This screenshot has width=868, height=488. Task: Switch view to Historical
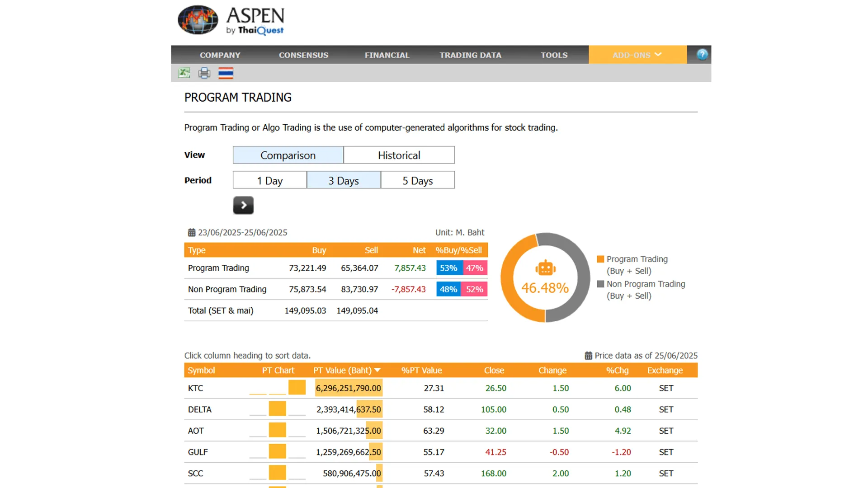point(399,155)
